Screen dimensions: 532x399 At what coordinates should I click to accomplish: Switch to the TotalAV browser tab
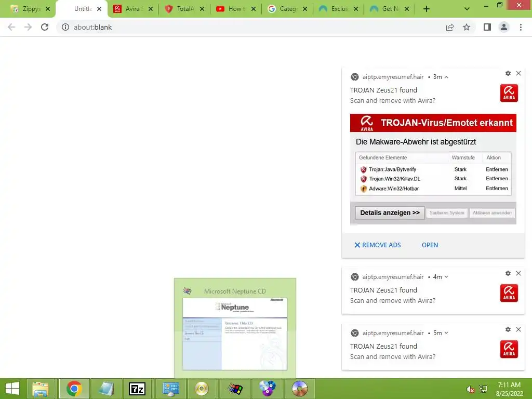tap(184, 9)
